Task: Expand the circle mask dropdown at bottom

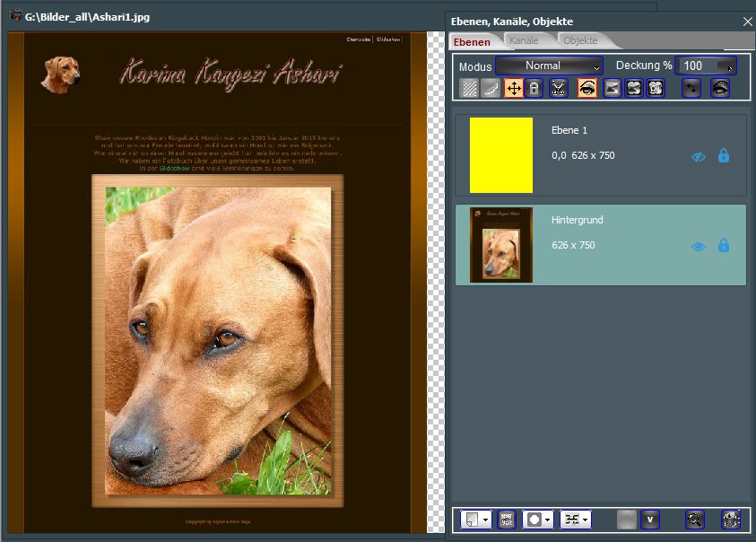Action: [x=547, y=519]
